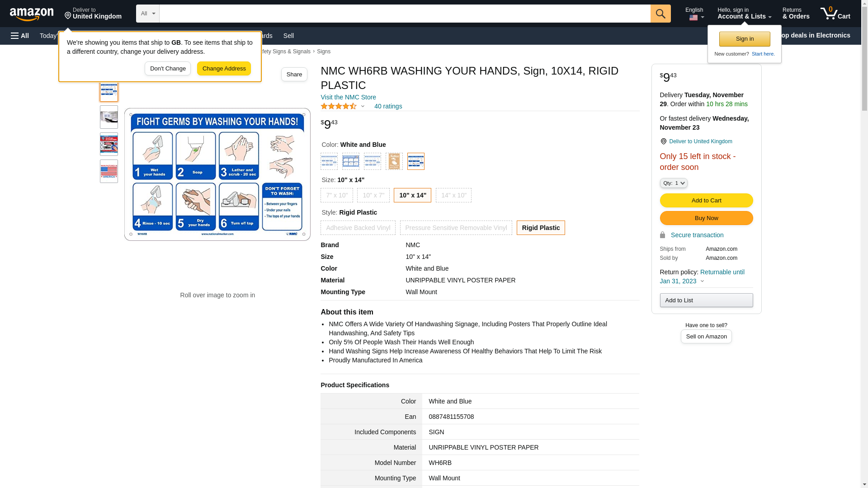This screenshot has width=868, height=488.
Task: Select the 14" x 10" size option
Action: coord(453,195)
